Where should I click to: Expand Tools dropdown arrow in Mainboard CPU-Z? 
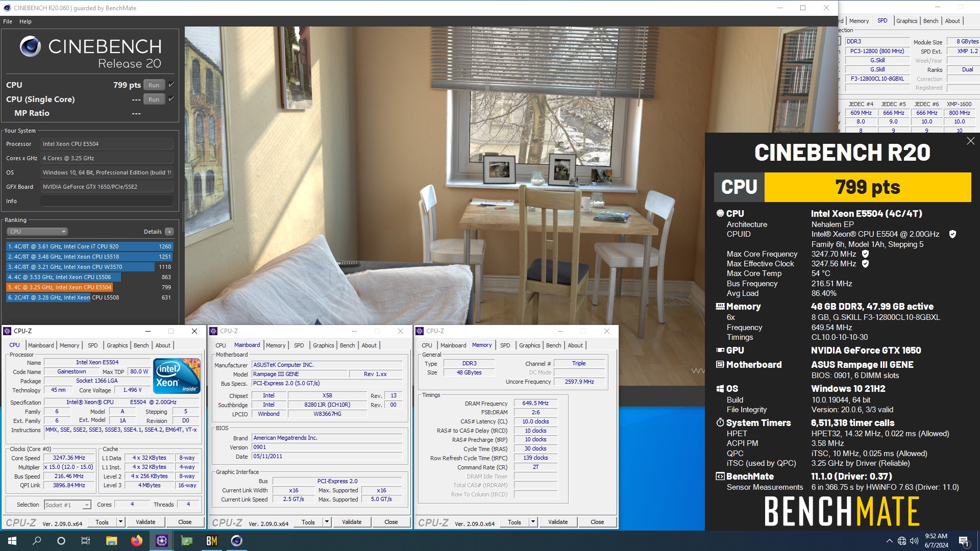pyautogui.click(x=327, y=522)
